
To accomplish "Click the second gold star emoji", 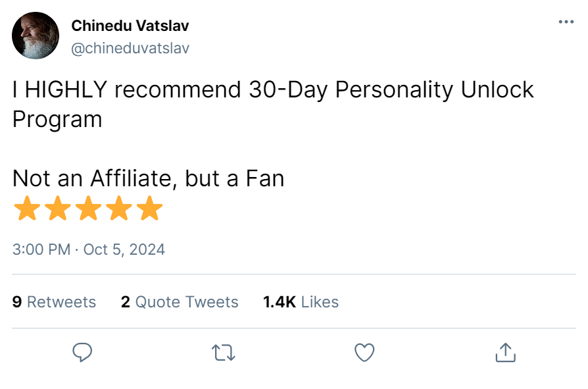I will tap(58, 209).
